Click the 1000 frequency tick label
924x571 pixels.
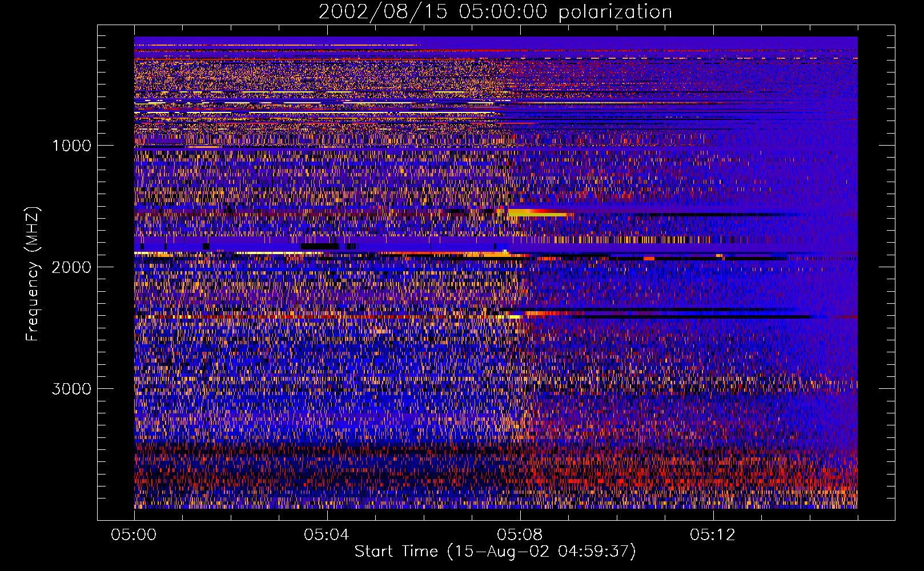click(71, 146)
